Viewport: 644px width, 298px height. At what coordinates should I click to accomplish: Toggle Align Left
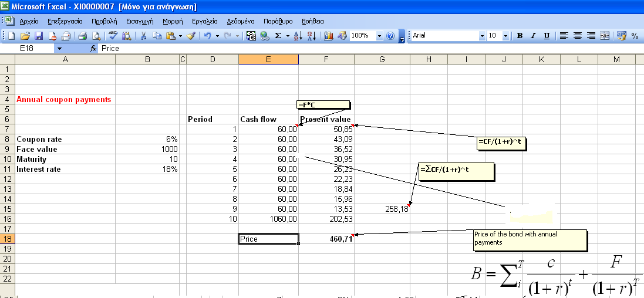click(564, 36)
